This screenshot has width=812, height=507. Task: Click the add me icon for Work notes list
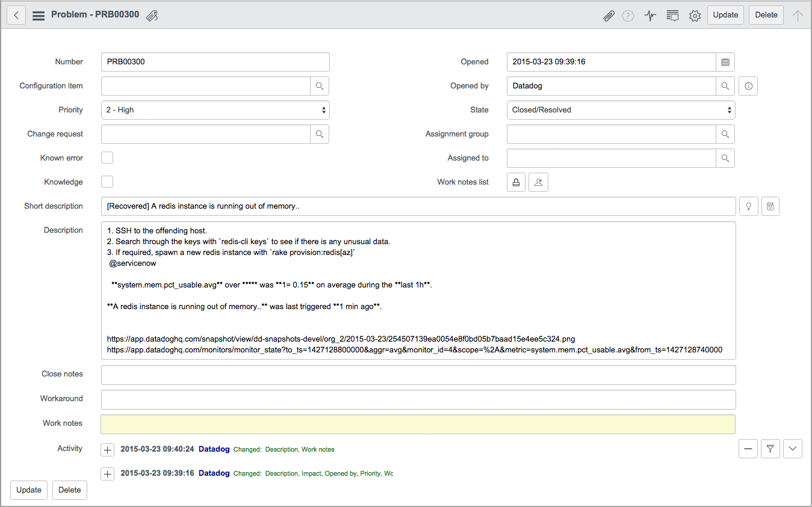point(538,182)
